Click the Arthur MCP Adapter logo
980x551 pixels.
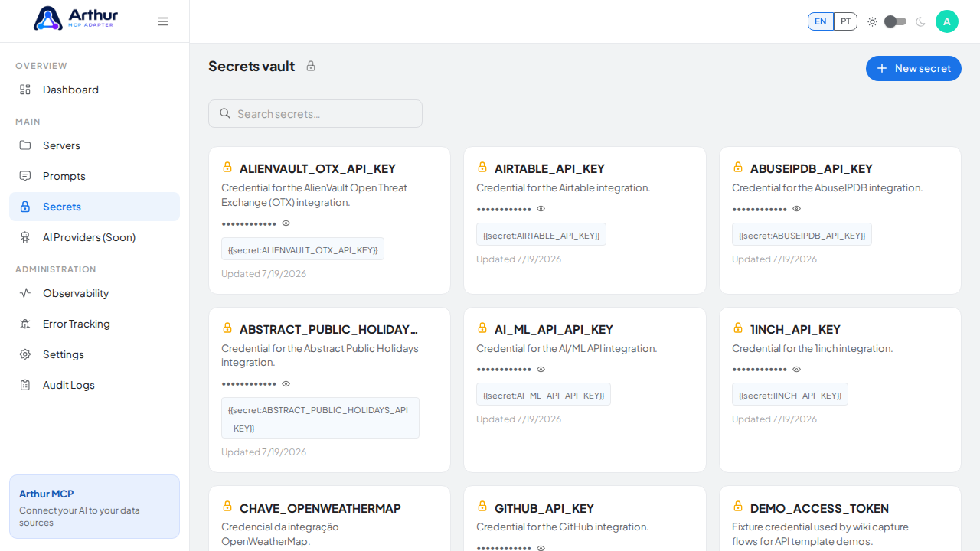point(75,18)
